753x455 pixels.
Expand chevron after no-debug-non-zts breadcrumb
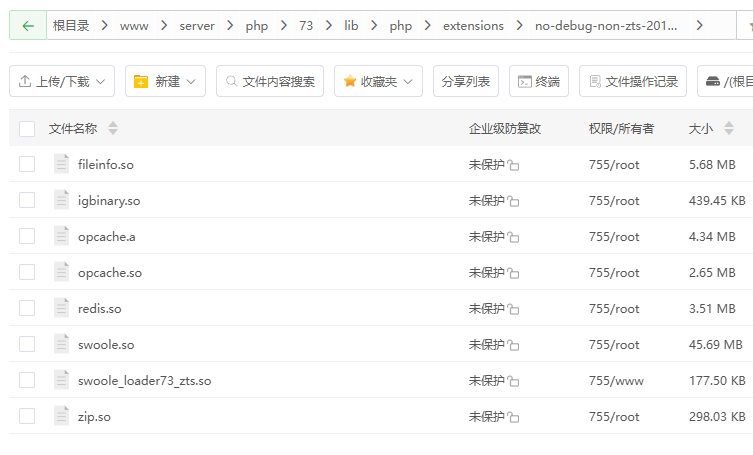tap(700, 25)
